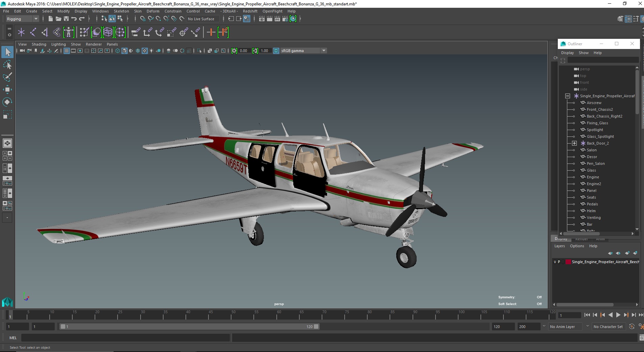Click the MEL command input field
Screen dimensions: 644x352
coord(125,338)
